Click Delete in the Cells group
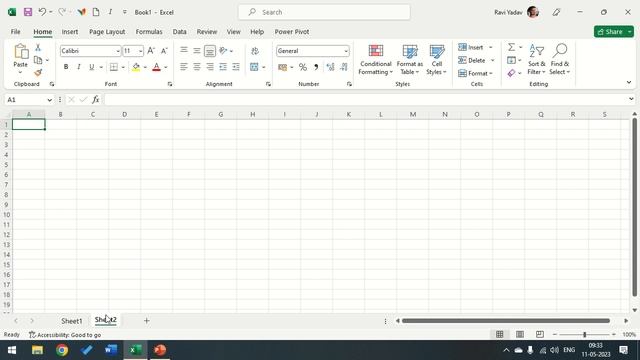This screenshot has width=640, height=360. click(472, 60)
